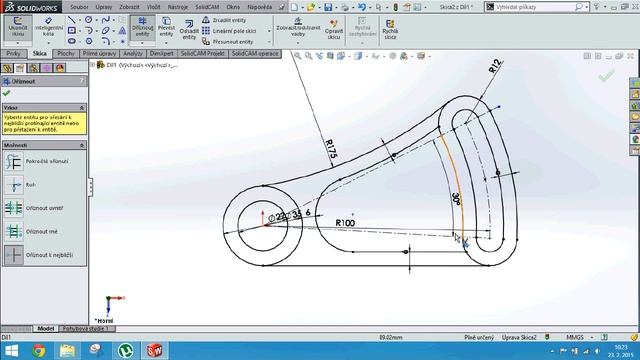This screenshot has height=360, width=640.
Task: Select the Circle sketch tool
Action: point(89,20)
